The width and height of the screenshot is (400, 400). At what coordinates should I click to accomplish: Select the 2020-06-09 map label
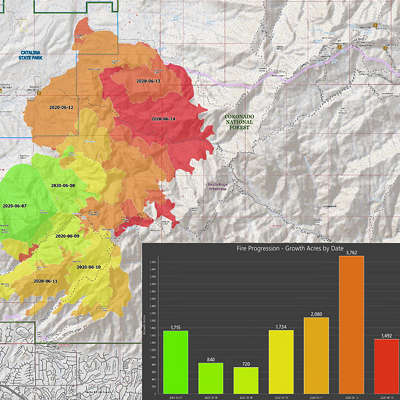(x=67, y=236)
